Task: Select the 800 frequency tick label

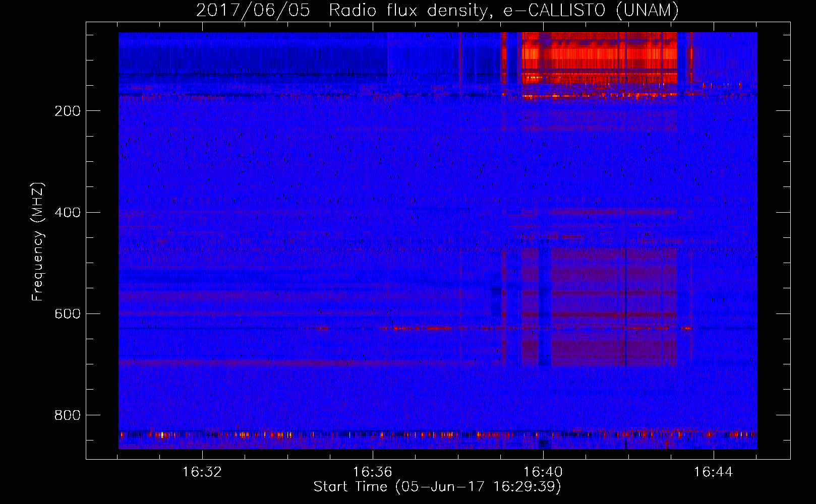Action: tap(68, 415)
